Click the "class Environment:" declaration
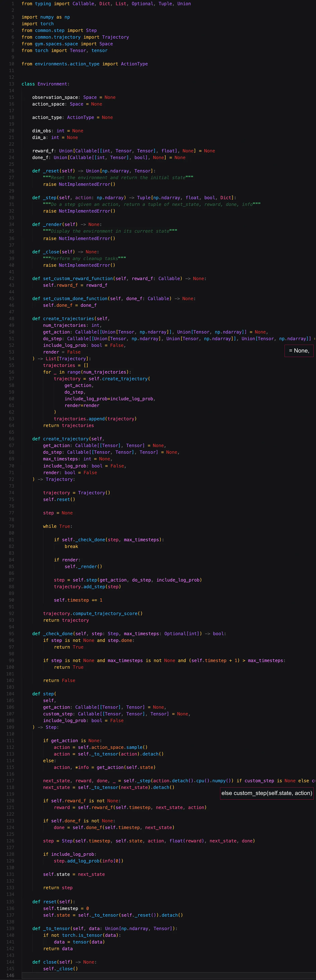 (x=45, y=84)
